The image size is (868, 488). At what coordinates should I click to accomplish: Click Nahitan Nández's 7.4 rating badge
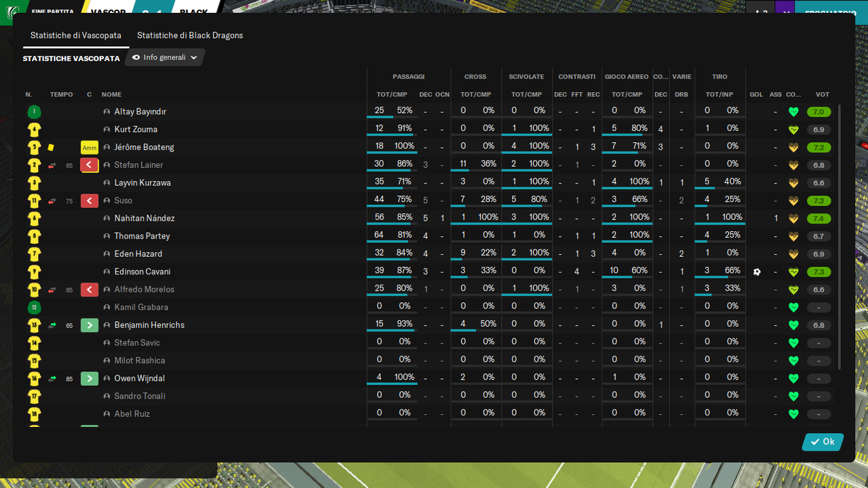818,218
